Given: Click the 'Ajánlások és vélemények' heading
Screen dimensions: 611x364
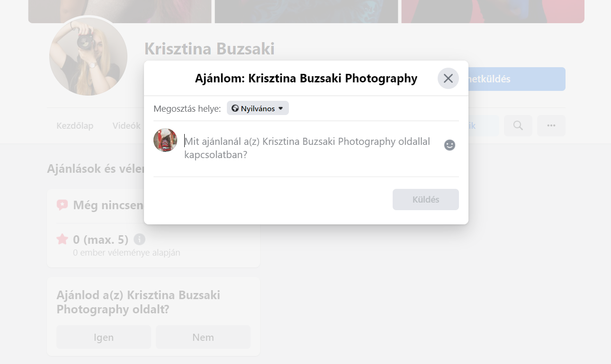Looking at the screenshot, I should tap(95, 169).
